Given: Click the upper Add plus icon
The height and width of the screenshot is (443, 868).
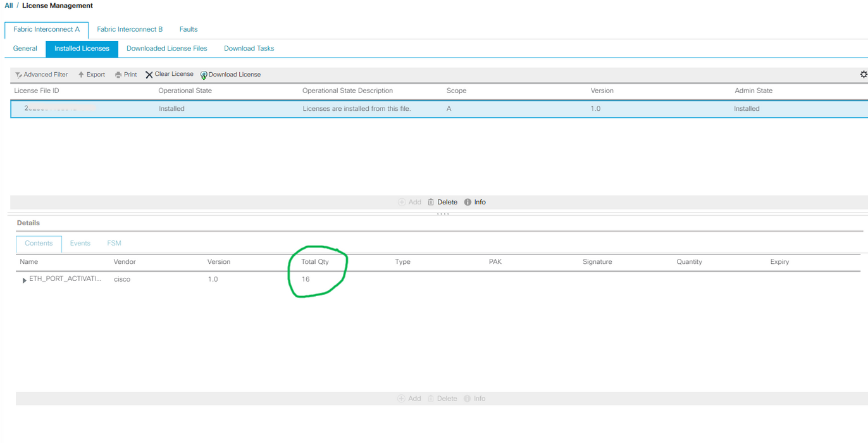Looking at the screenshot, I should 401,202.
